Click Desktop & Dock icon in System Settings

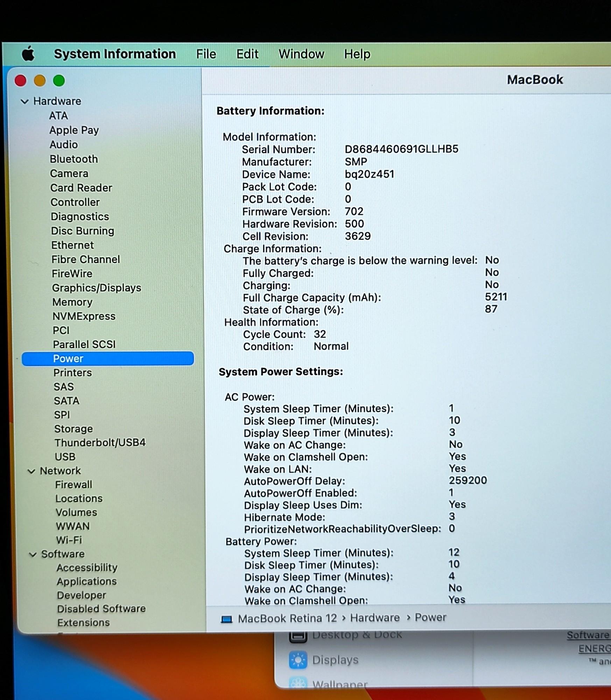(x=298, y=636)
